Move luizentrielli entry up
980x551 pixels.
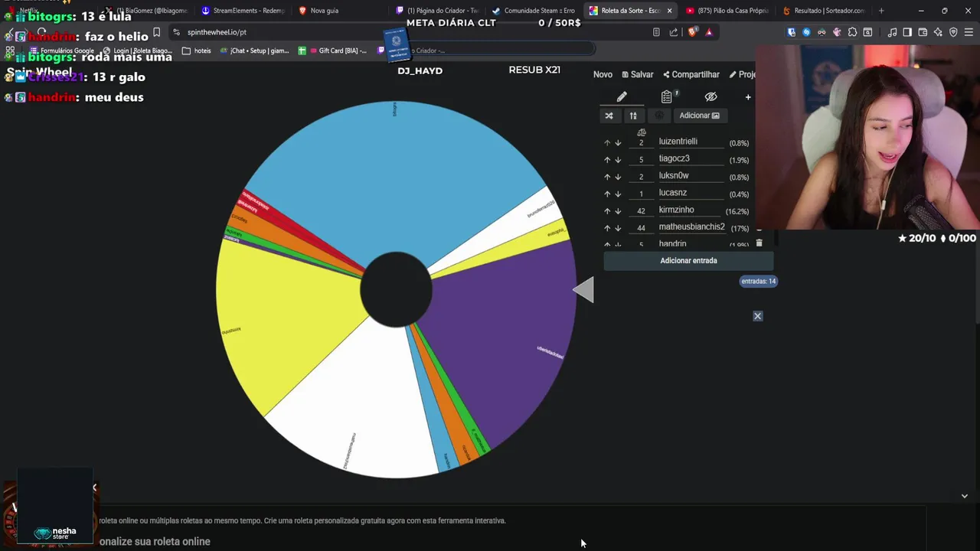pos(607,143)
